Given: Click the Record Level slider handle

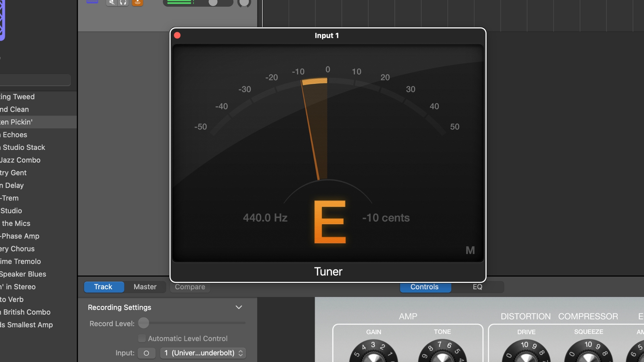Looking at the screenshot, I should coord(144,323).
